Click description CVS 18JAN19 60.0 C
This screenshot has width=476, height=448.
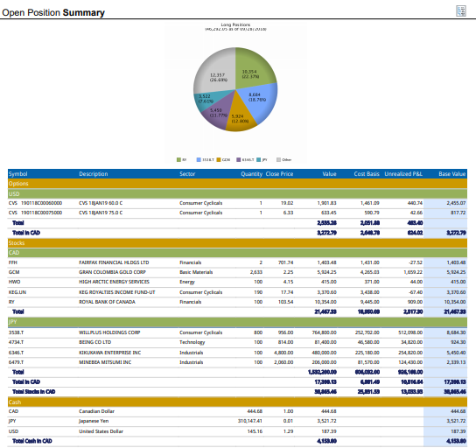tap(101, 203)
